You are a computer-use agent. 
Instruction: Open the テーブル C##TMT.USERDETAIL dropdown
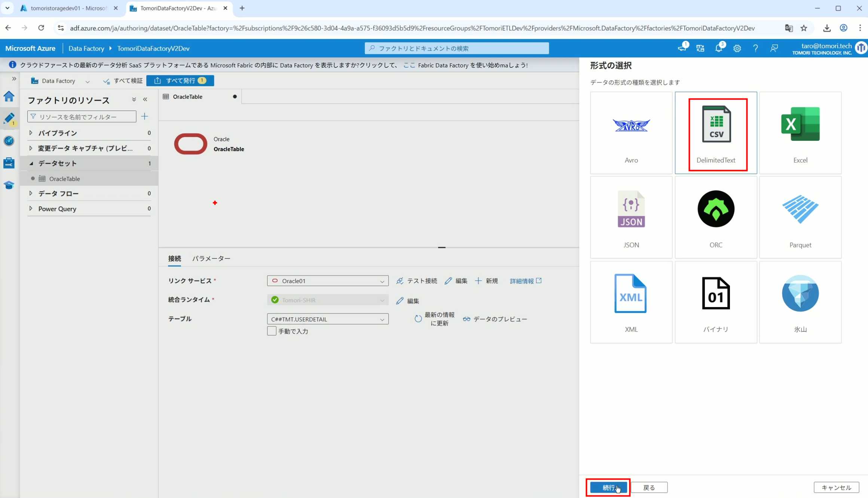(x=327, y=319)
